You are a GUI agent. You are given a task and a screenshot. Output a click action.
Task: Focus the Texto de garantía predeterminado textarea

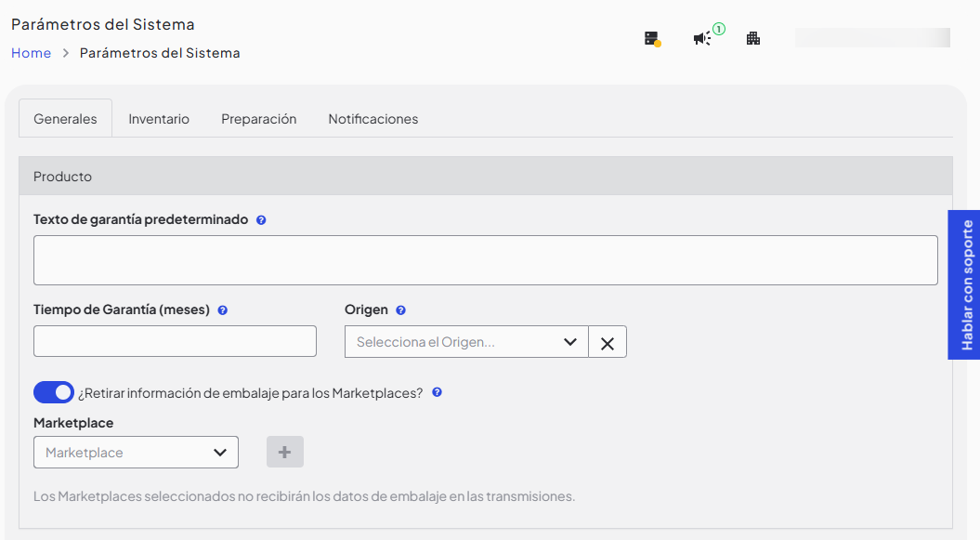coord(486,260)
